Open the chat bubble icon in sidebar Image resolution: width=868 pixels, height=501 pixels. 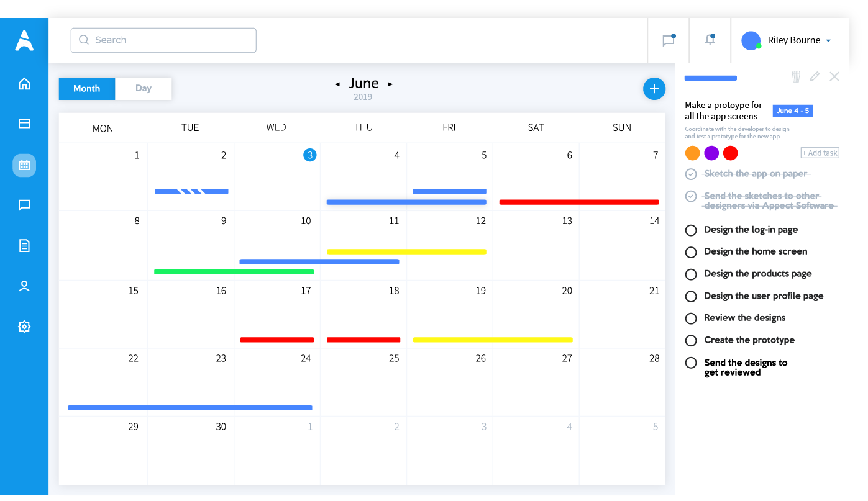(x=24, y=205)
